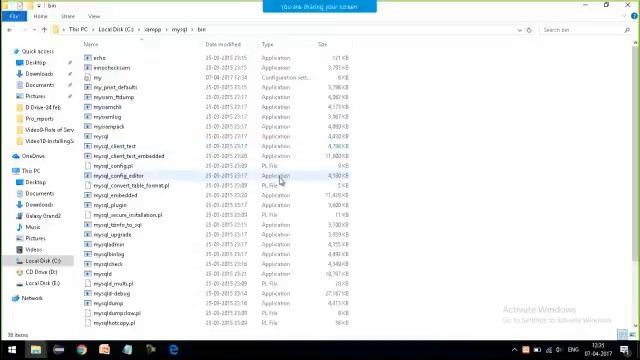Select 'xampp' in the breadcrumb path
This screenshot has height=360, width=640.
coord(153,29)
